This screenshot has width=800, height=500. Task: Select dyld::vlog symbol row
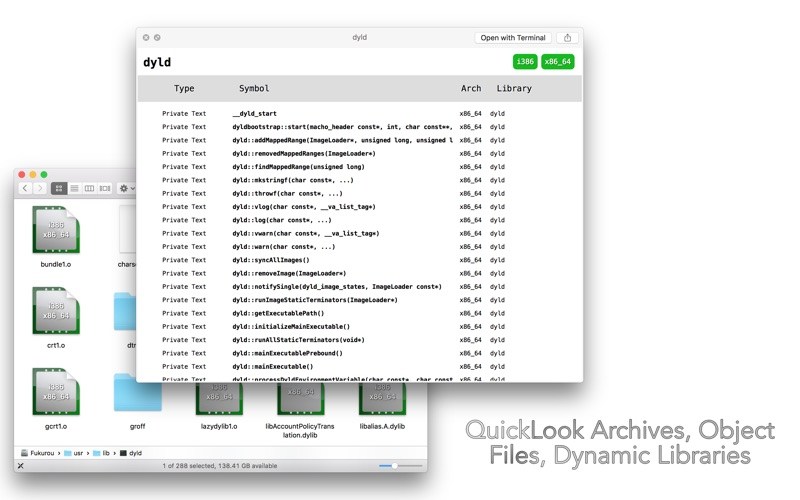360,207
